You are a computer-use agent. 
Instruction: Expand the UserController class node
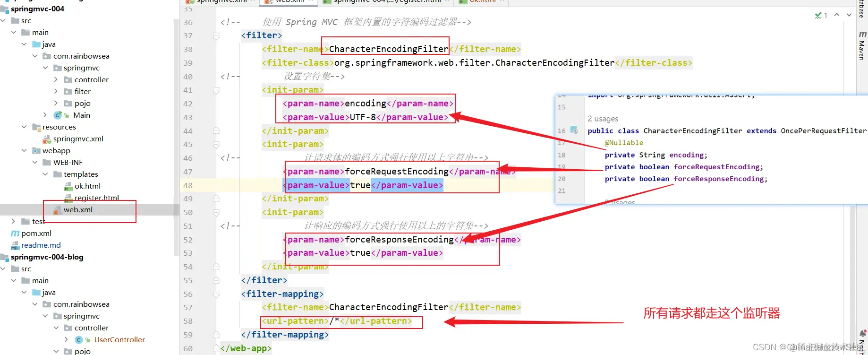66,339
